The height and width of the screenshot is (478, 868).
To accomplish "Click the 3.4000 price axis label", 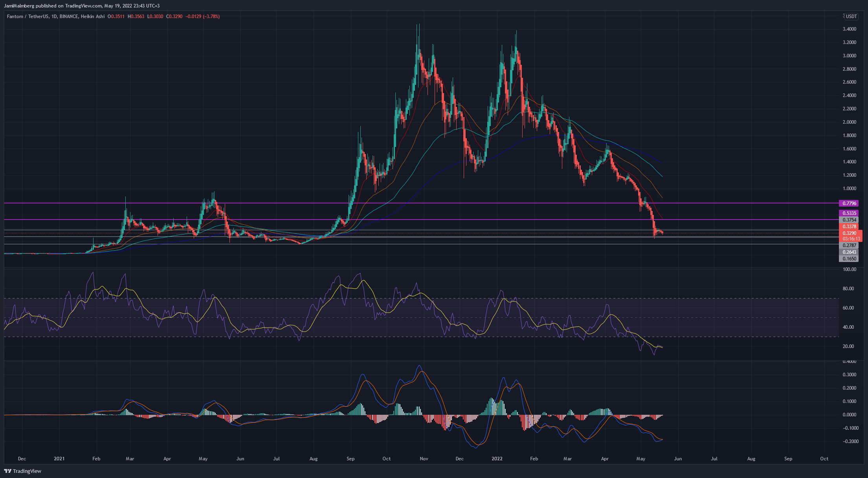I will 850,29.
